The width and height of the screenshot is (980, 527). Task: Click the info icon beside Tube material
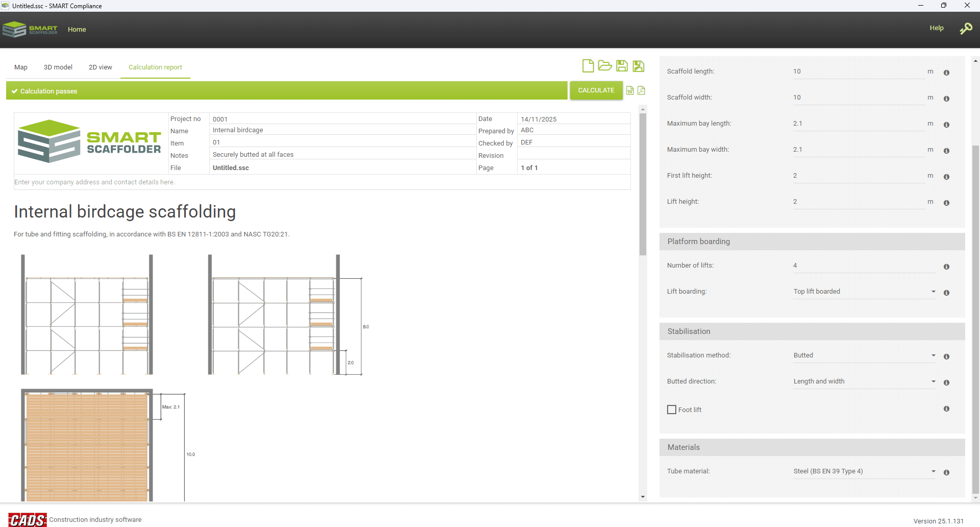point(946,472)
